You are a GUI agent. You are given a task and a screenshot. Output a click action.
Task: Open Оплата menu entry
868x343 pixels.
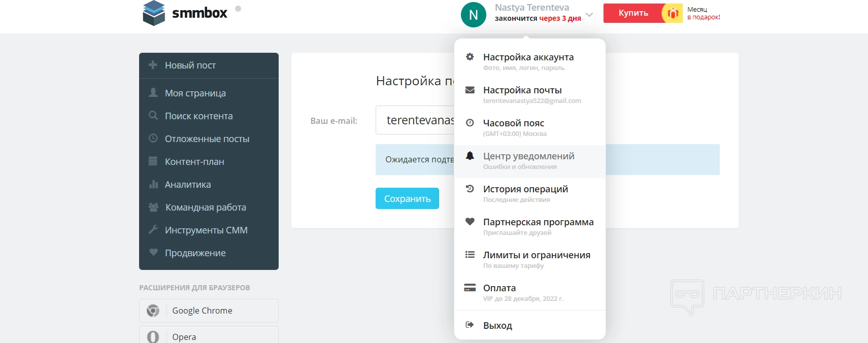[x=530, y=292]
